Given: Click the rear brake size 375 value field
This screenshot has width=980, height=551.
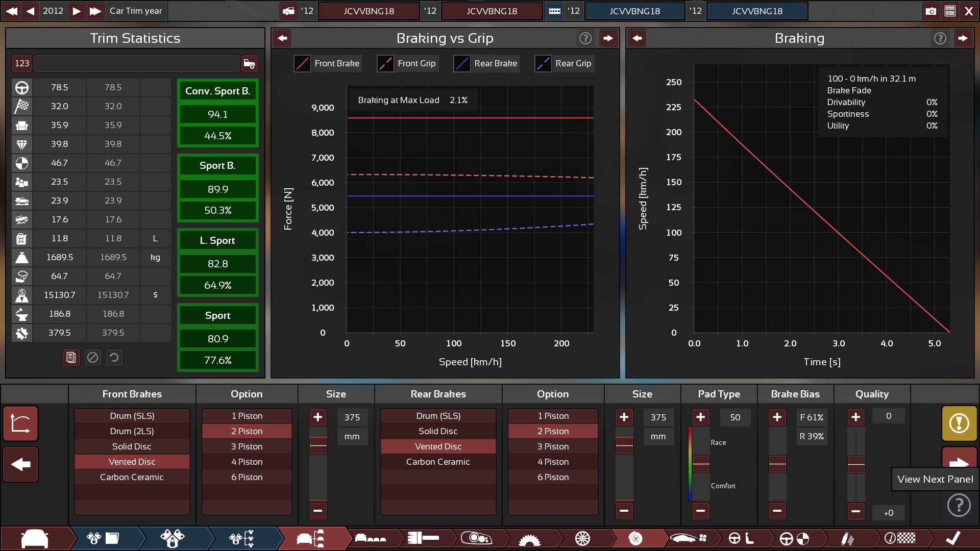Looking at the screenshot, I should 658,417.
